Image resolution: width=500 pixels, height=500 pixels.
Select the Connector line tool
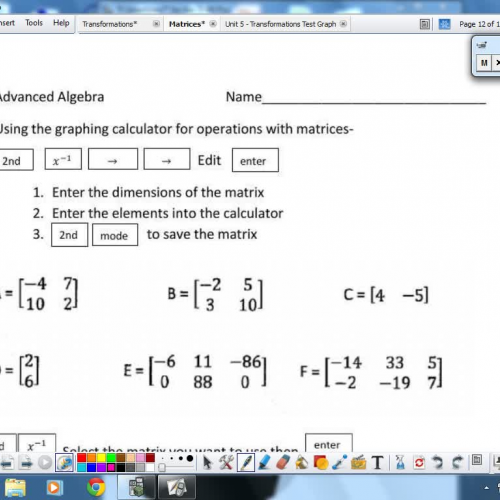click(x=339, y=463)
